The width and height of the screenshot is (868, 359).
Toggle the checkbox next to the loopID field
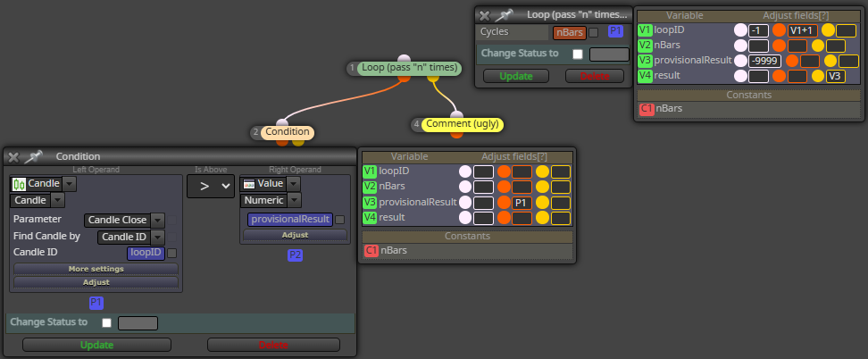[172, 254]
